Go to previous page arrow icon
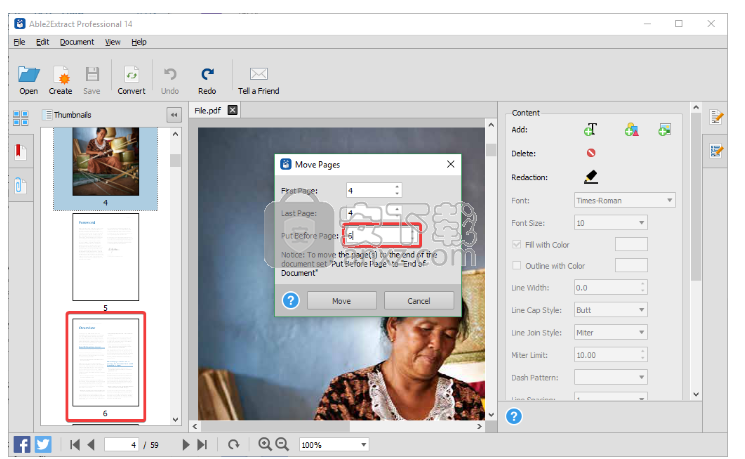745x459 pixels. pyautogui.click(x=91, y=445)
